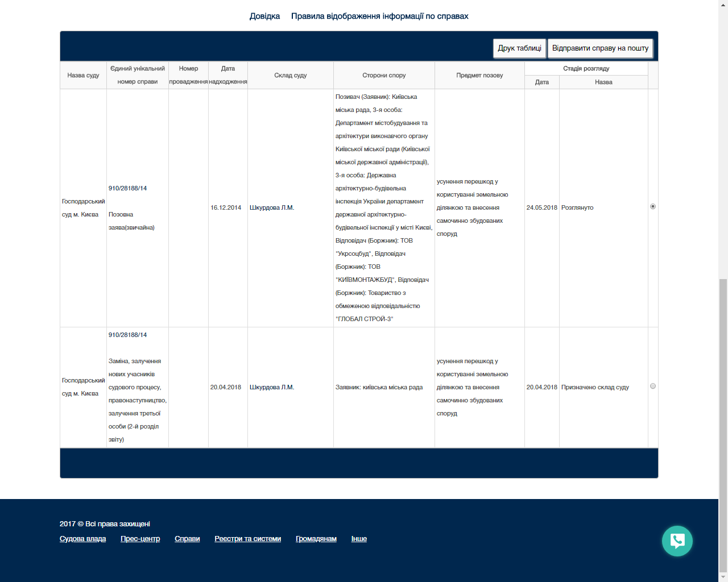
Task: Click the case number 910/28188/14 in first row
Action: pos(127,188)
